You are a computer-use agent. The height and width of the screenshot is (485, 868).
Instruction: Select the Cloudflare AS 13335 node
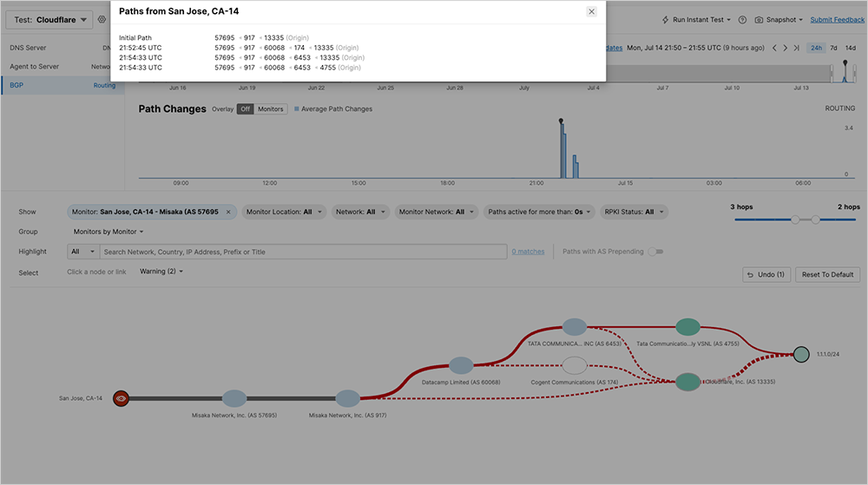(x=687, y=382)
